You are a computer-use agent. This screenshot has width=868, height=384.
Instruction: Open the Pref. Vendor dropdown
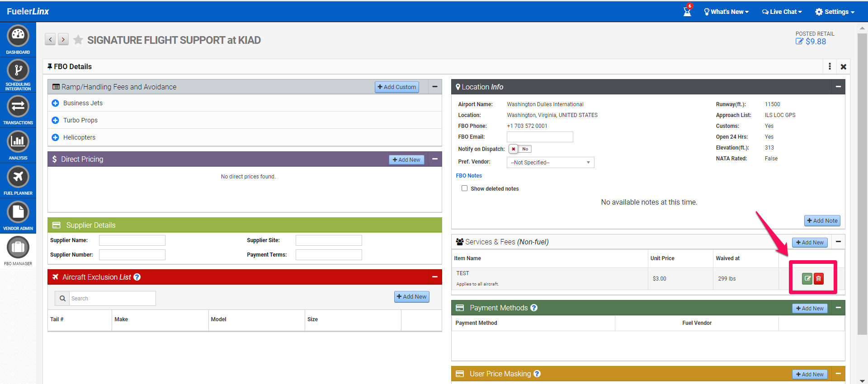[x=550, y=162]
